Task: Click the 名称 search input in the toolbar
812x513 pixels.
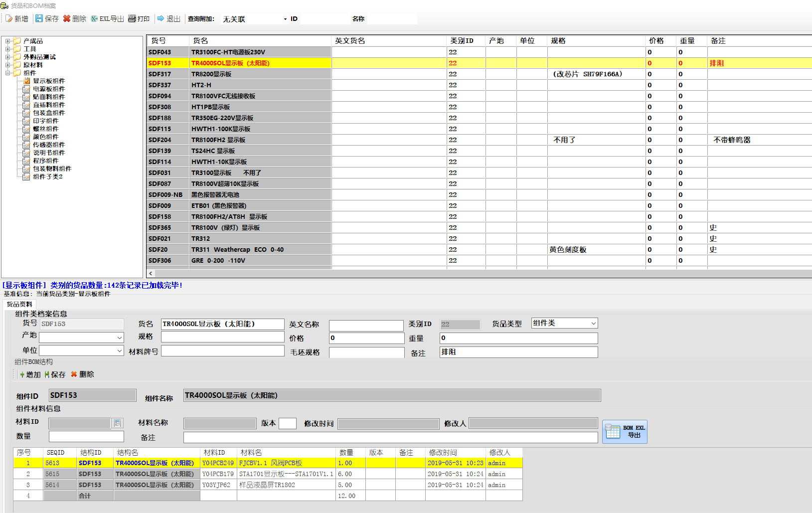Action: (392, 19)
